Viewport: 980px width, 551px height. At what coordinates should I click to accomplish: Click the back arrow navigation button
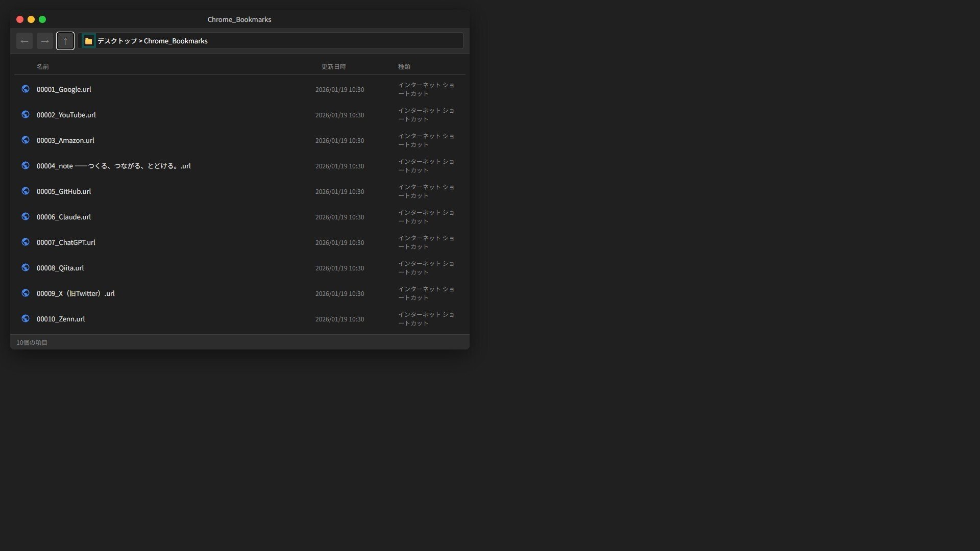point(24,41)
